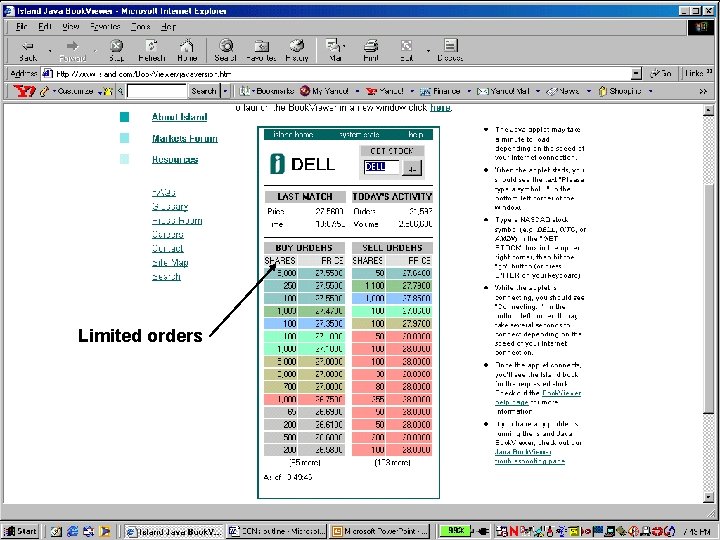Viewport: 720px width, 540px height.
Task: Open Shopping on the Yahoo toolbar
Action: click(620, 91)
